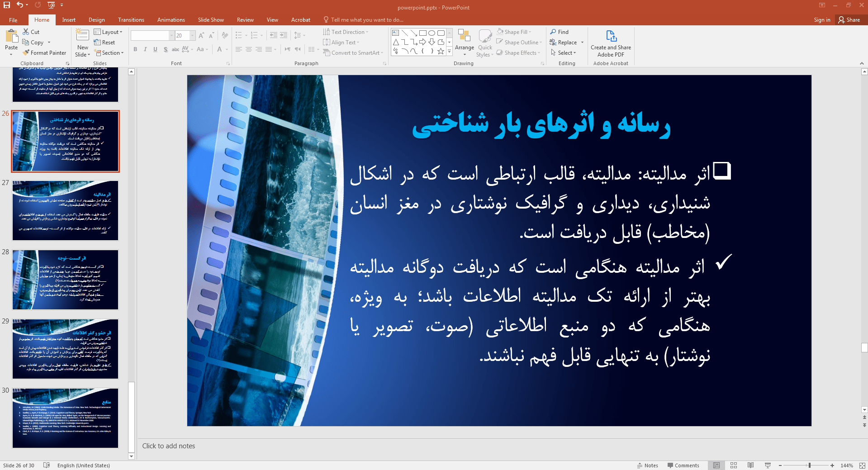This screenshot has height=470, width=868.
Task: Click Convert to SmartArt
Action: pyautogui.click(x=352, y=53)
